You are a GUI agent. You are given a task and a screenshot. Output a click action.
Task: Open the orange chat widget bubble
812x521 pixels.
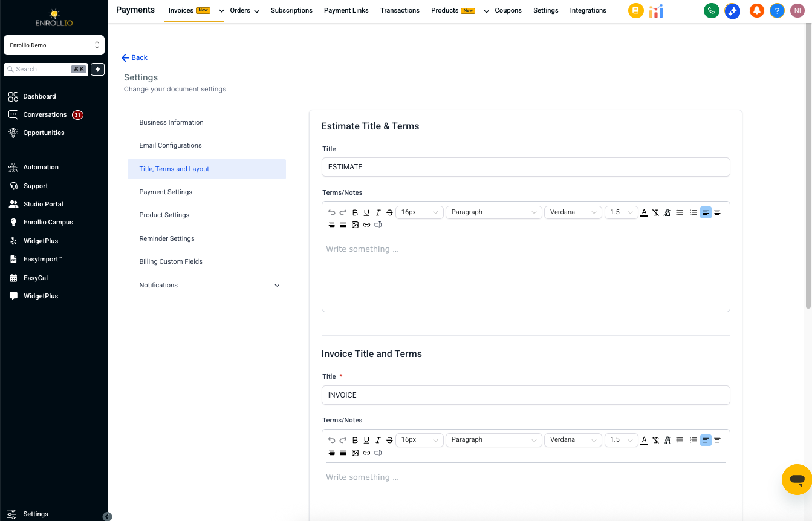797,480
